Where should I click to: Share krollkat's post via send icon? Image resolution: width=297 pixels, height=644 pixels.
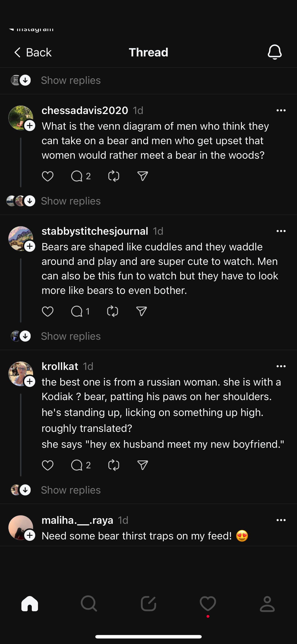(x=143, y=465)
